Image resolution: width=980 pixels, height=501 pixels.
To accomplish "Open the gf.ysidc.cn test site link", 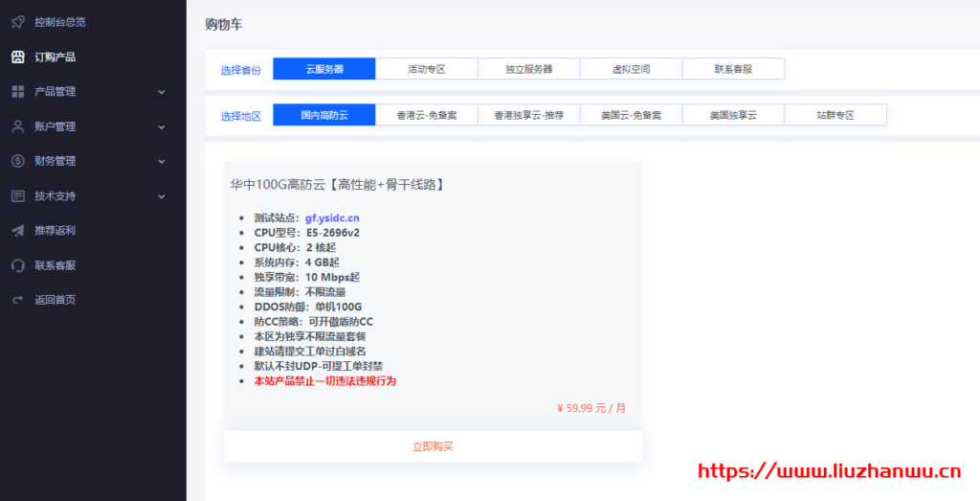I will 332,217.
